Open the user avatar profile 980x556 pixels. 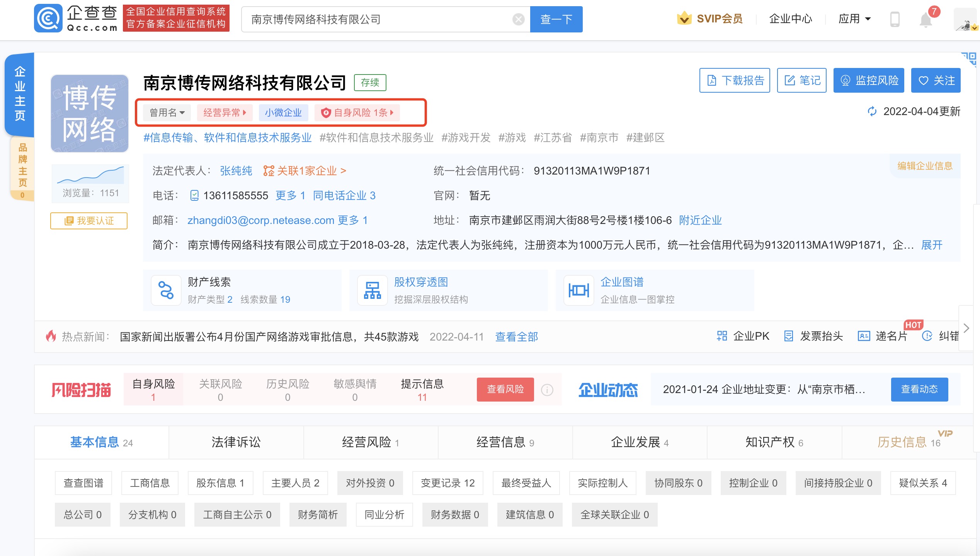(965, 19)
